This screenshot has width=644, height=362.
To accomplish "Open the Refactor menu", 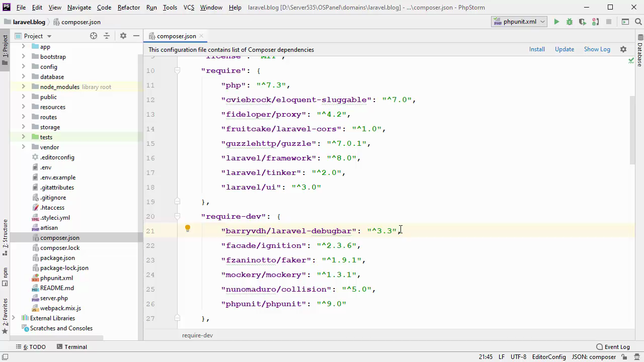I will point(129,8).
